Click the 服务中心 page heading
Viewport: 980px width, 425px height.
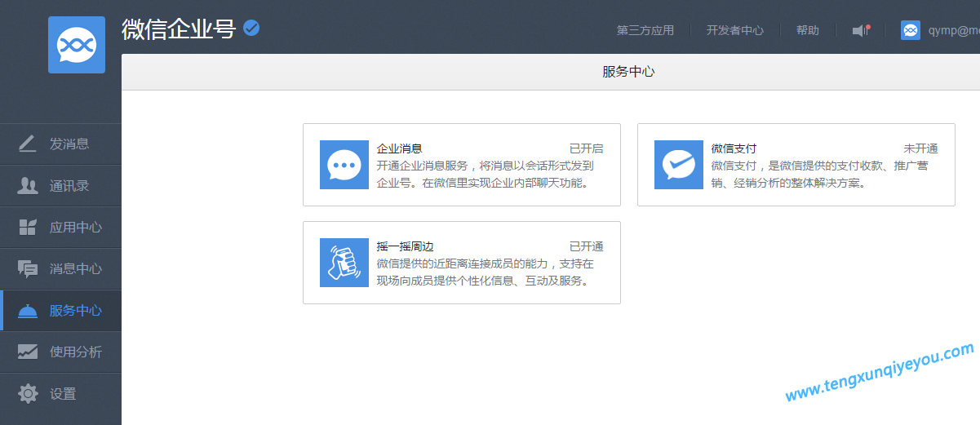[628, 72]
